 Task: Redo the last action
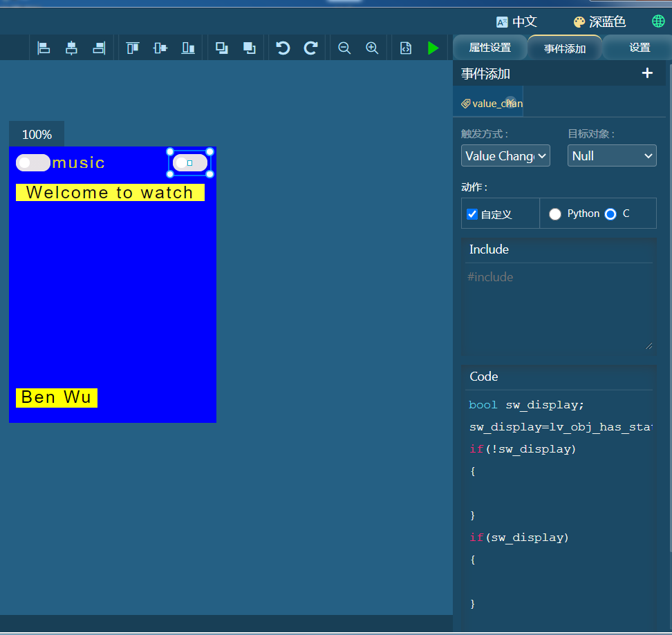310,48
